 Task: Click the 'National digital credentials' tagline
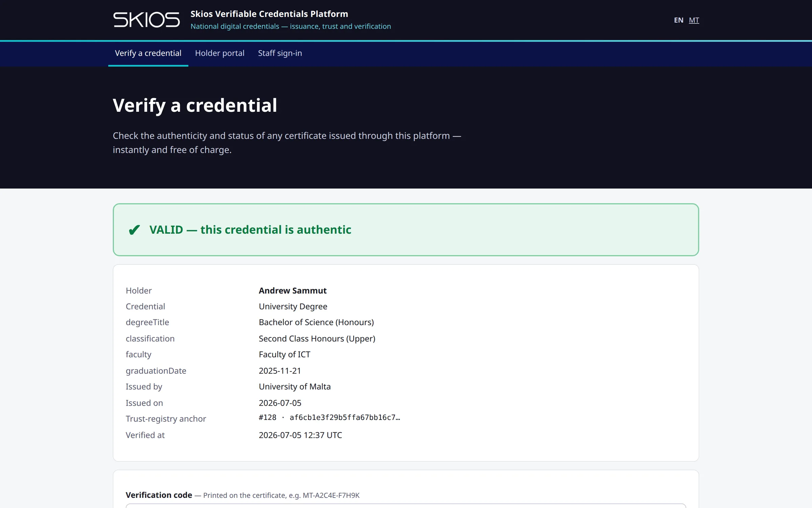291,26
